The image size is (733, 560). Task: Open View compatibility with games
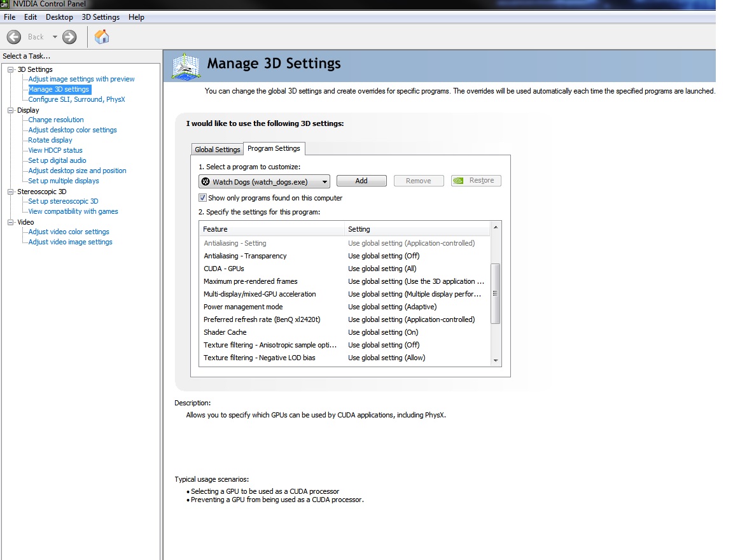73,211
